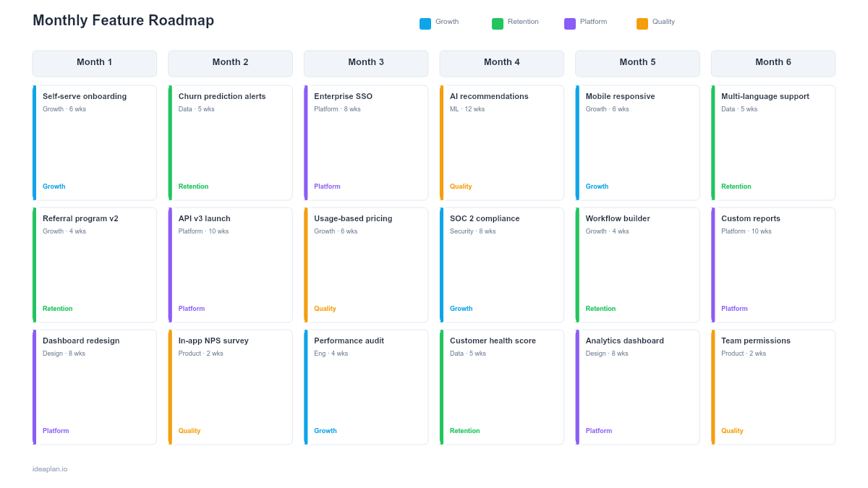Expand the Month 6 column header
The image size is (868, 488).
click(773, 63)
